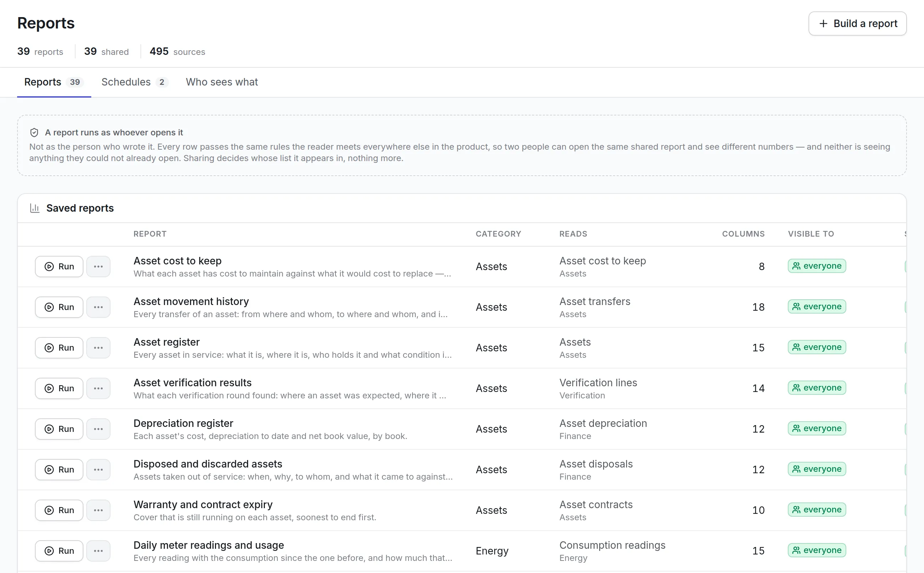Open the Disposed and discarded assets title
924x573 pixels.
pyautogui.click(x=208, y=464)
